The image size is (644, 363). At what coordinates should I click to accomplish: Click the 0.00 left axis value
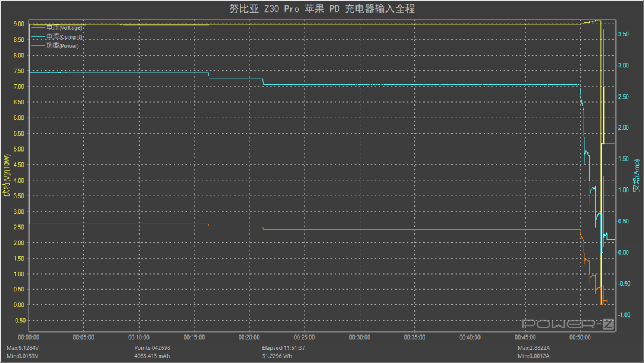[19, 305]
